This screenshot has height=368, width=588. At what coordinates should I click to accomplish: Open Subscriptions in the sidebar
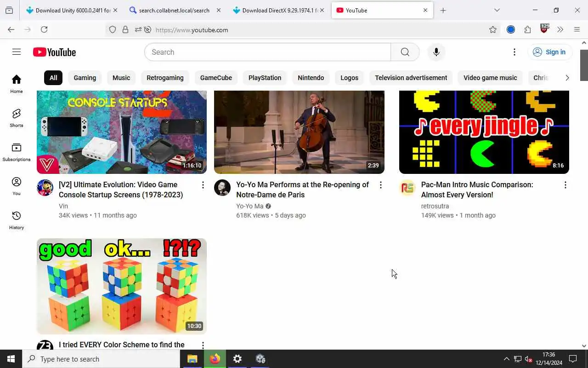17,152
